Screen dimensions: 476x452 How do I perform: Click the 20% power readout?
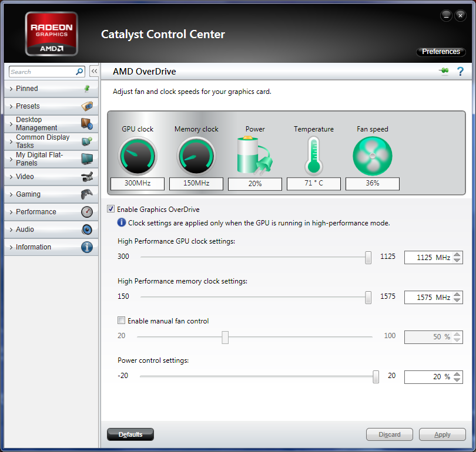click(255, 184)
